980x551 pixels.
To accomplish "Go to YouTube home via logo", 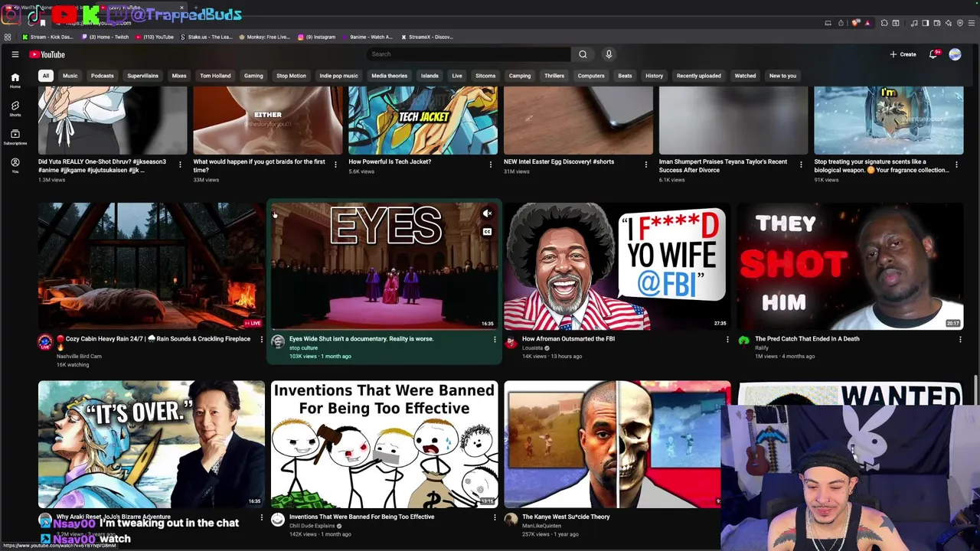I will [x=47, y=54].
